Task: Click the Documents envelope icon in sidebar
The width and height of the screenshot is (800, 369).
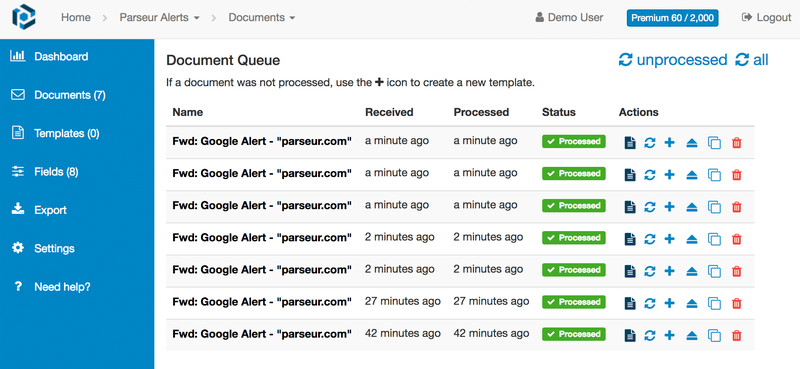Action: click(18, 94)
